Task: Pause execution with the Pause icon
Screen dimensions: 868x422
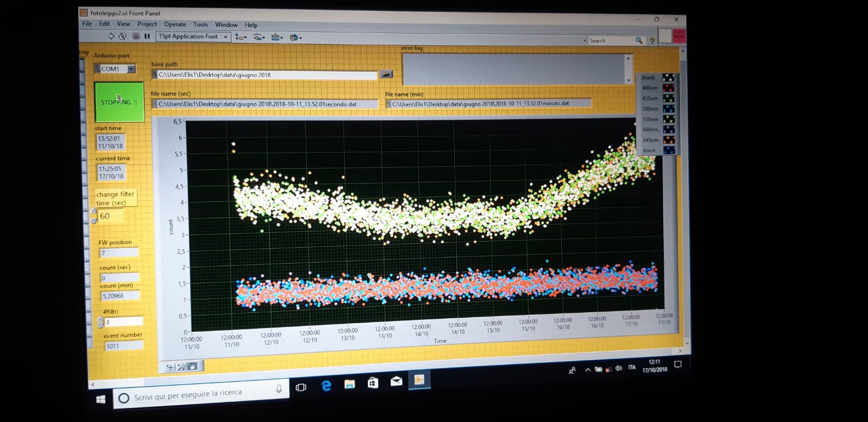Action: click(147, 36)
